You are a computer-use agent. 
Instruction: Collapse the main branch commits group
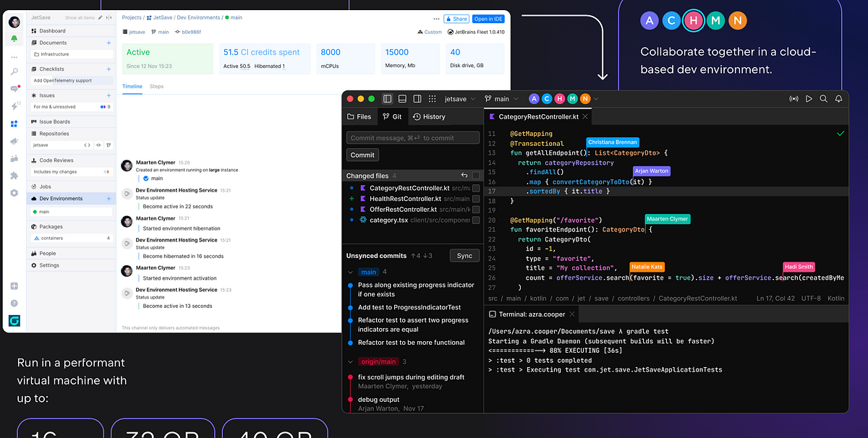pyautogui.click(x=349, y=272)
